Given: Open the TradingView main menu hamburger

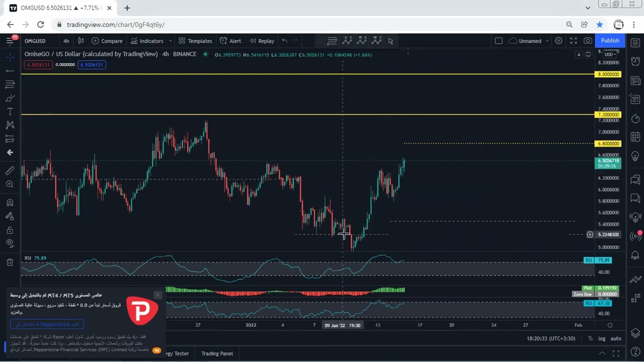Looking at the screenshot, I should pyautogui.click(x=10, y=41).
